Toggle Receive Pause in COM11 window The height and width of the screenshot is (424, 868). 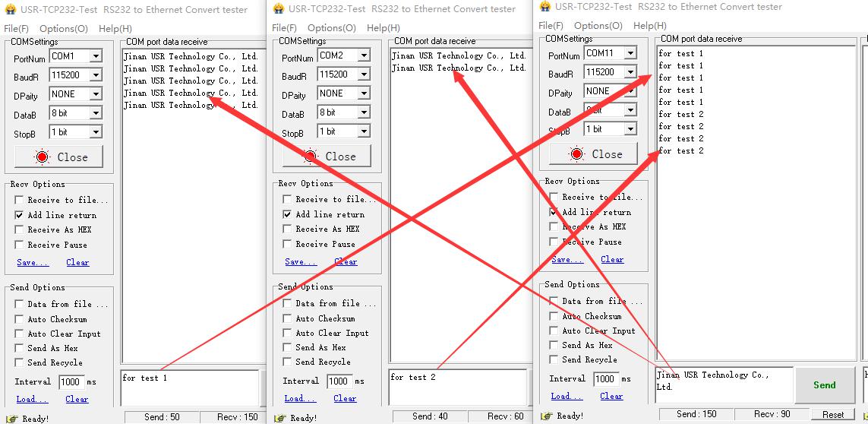tap(554, 242)
